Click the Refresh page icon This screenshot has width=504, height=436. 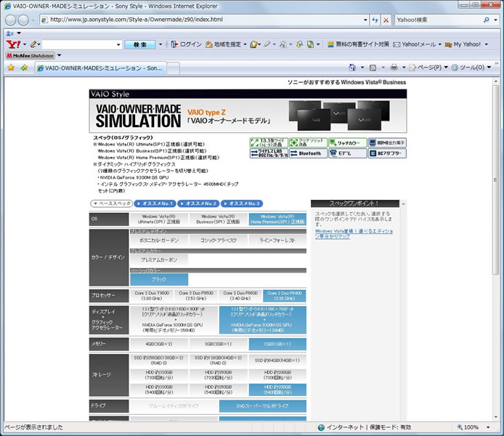[375, 20]
